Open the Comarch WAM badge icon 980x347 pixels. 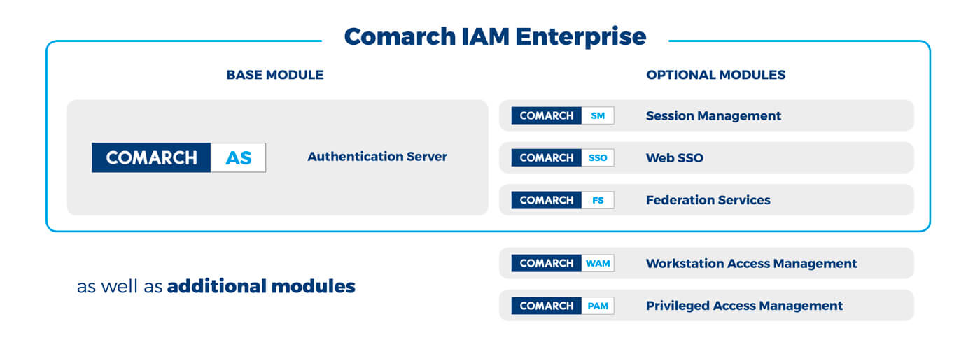tap(562, 263)
